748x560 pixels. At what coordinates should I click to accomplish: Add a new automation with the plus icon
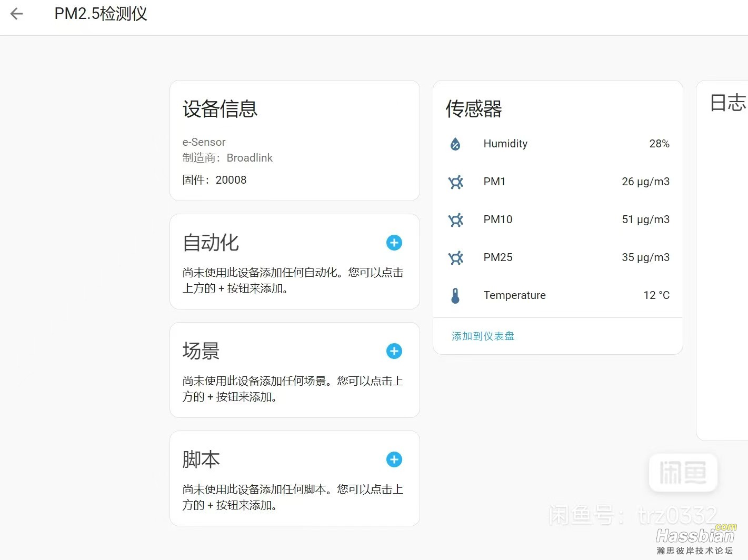coord(394,243)
